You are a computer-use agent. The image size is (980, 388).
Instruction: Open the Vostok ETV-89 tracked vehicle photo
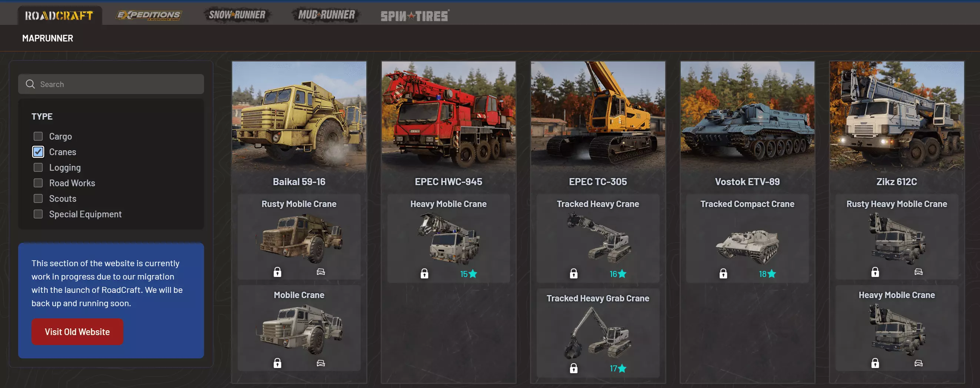pos(747,116)
